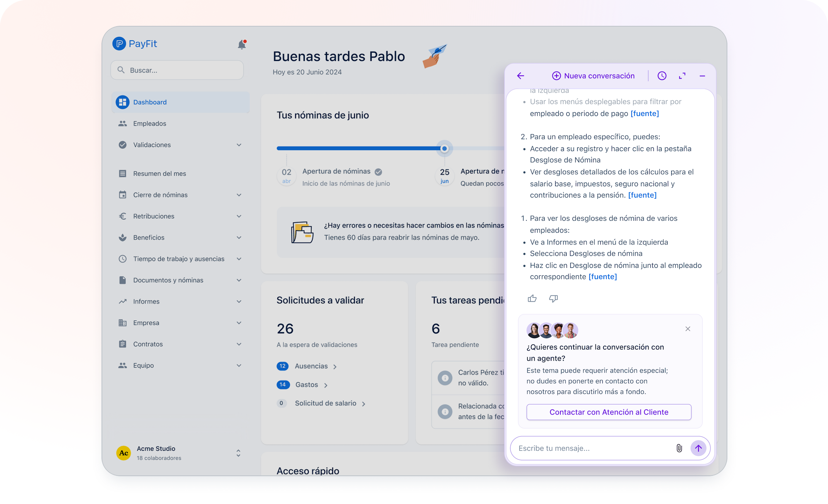Minimize the chat panel
Viewport: 828px width, 504px height.
pyautogui.click(x=702, y=76)
